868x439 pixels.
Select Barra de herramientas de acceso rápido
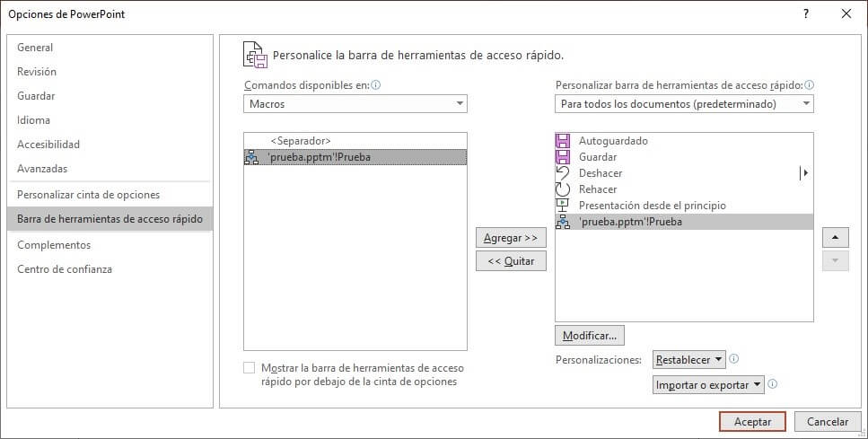coord(110,219)
